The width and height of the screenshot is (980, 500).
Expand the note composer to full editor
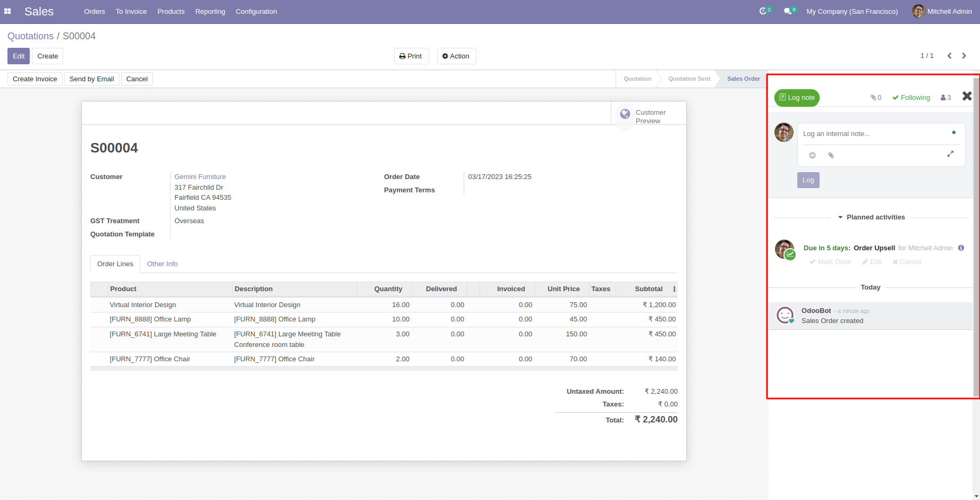pos(950,154)
